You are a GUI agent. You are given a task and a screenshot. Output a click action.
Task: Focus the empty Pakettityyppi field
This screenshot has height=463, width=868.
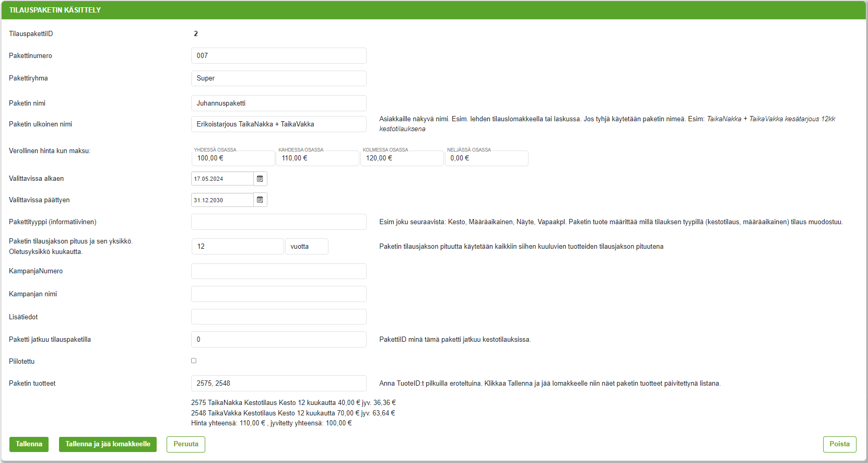pyautogui.click(x=279, y=222)
